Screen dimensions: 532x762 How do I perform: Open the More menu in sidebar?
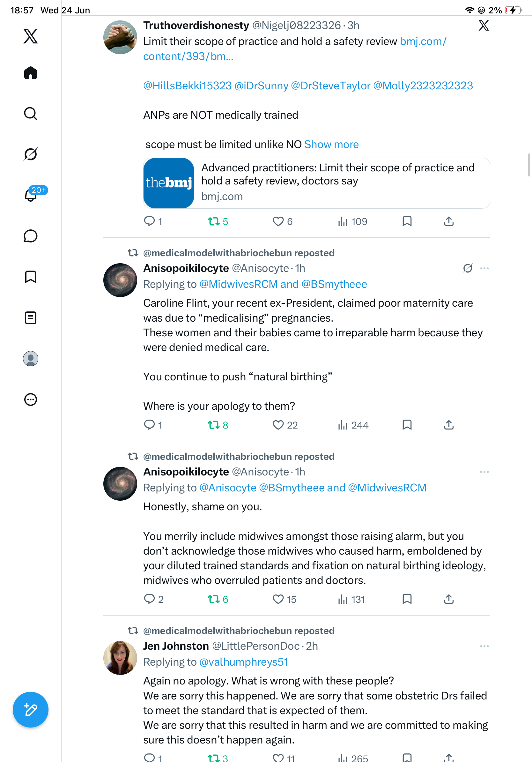(x=31, y=399)
